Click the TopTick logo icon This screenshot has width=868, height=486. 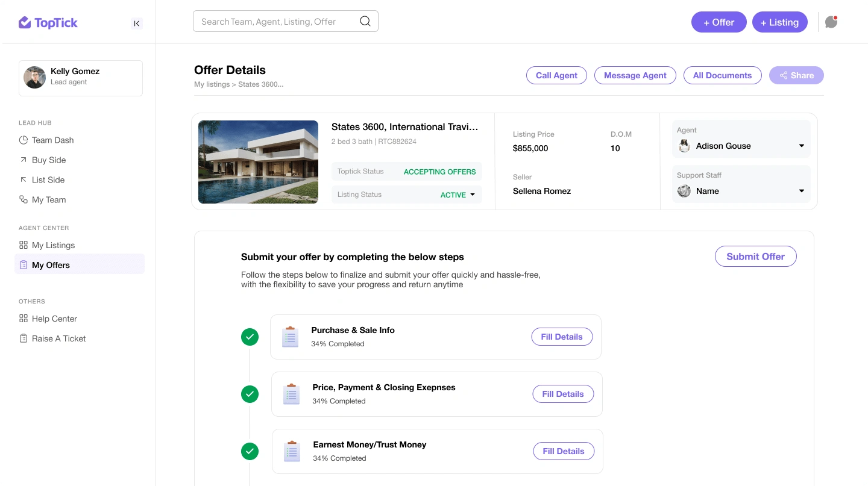[x=25, y=23]
